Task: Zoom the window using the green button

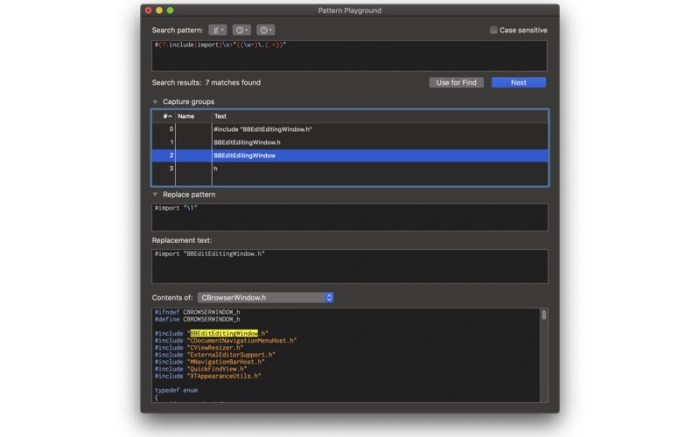Action: click(x=170, y=10)
